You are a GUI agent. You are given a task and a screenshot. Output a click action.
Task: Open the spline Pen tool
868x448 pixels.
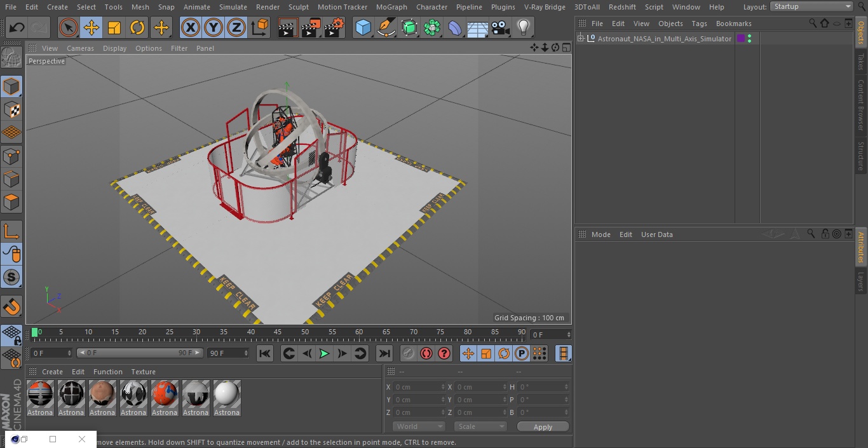[x=386, y=27]
